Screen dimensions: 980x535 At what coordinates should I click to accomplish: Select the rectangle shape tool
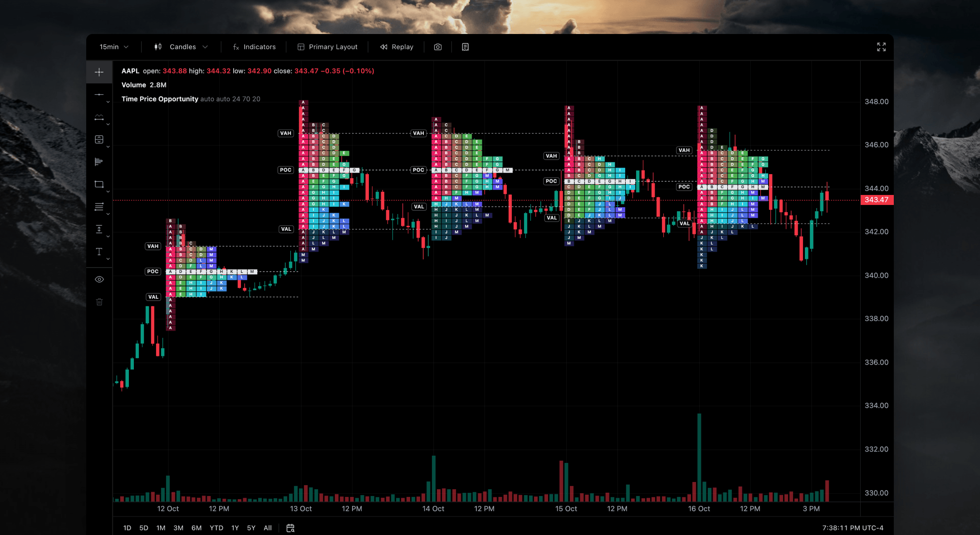(x=99, y=184)
